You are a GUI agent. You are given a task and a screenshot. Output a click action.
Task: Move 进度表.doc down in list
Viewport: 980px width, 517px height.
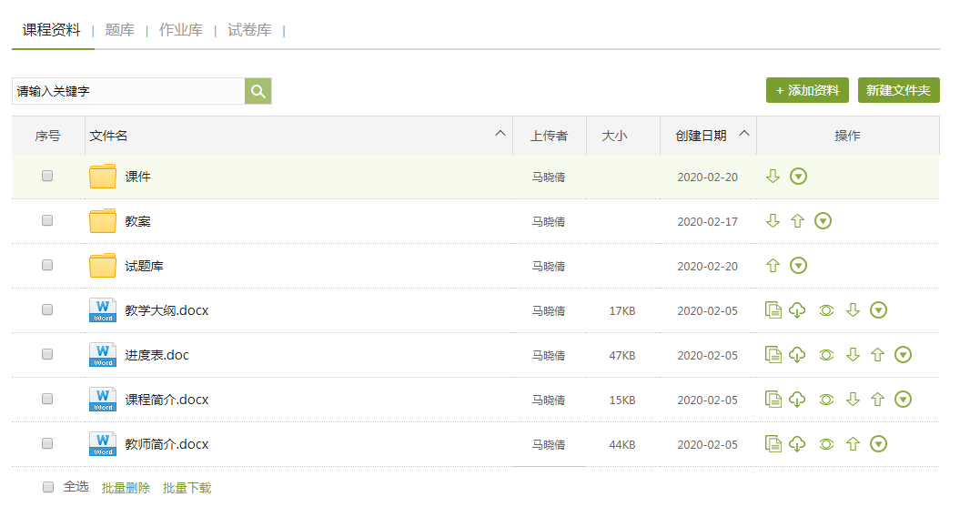pos(853,355)
